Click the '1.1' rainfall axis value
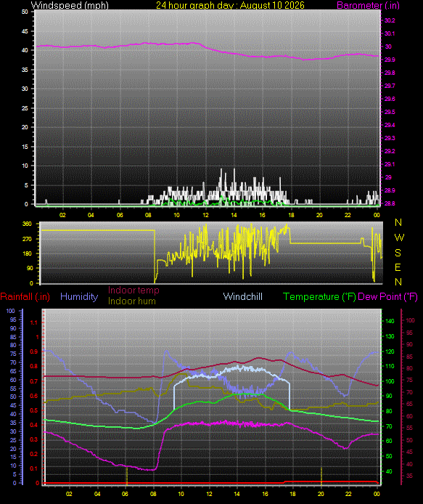Image resolution: width=423 pixels, height=504 pixels. click(x=33, y=322)
